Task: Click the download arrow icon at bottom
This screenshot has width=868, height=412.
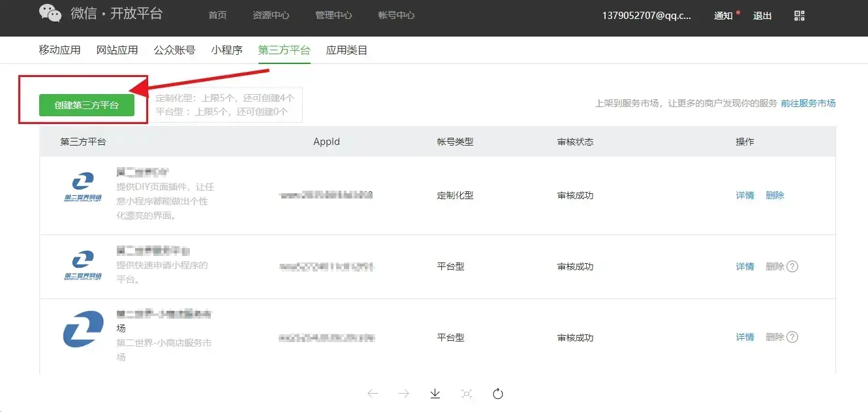Action: tap(435, 393)
